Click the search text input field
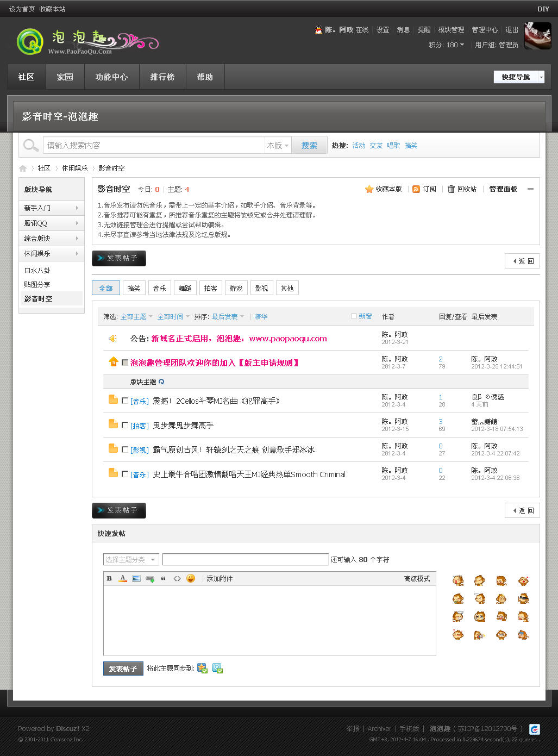The image size is (558, 756). coord(154,145)
